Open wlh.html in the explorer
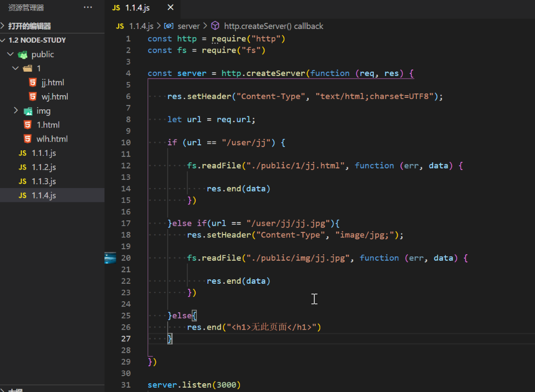Viewport: 535px width, 392px height. click(52, 139)
